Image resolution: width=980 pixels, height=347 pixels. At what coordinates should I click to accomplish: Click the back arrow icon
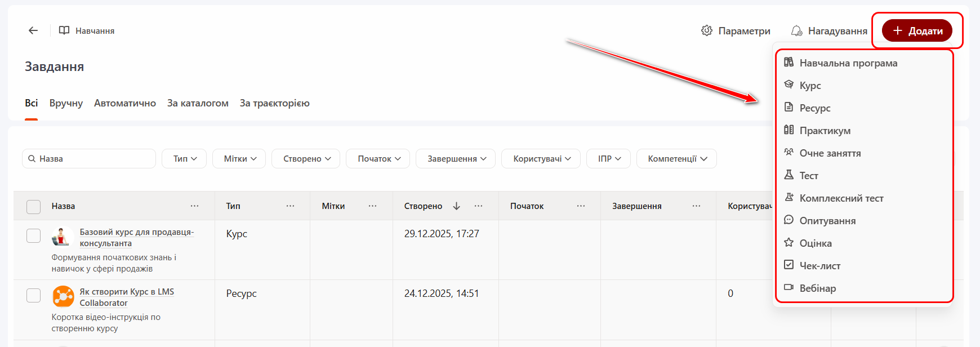pos(33,30)
